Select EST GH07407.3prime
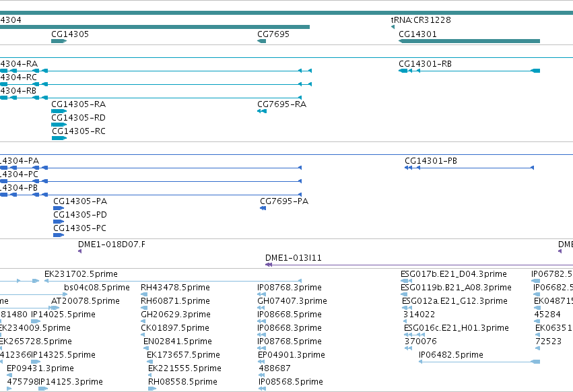 coord(292,301)
